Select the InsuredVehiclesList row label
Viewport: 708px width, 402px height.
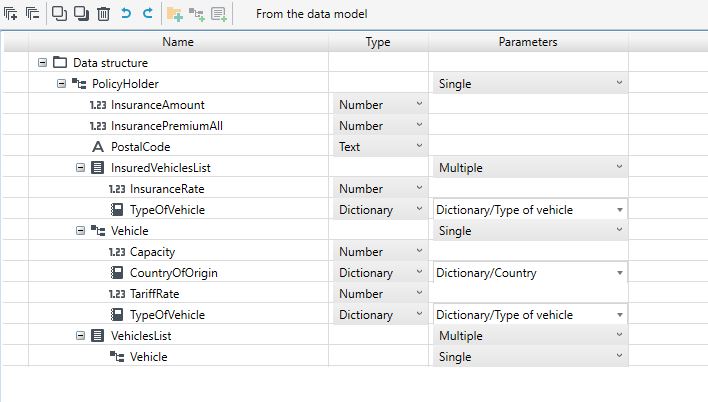161,168
